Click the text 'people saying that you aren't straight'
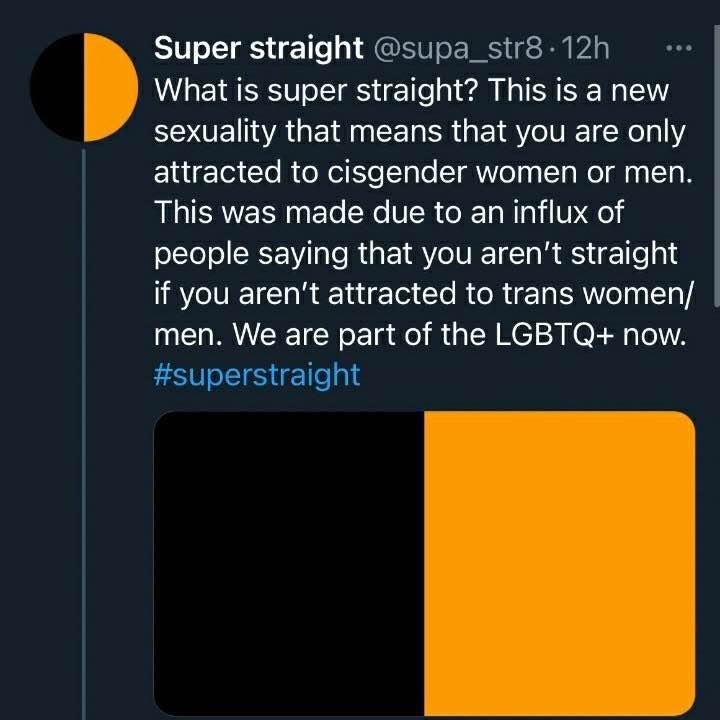 (x=416, y=254)
